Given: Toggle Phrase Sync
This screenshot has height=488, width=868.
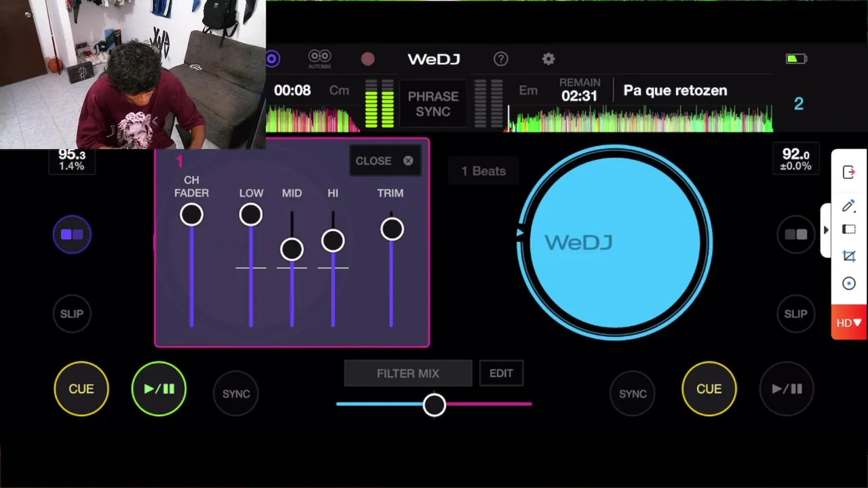Looking at the screenshot, I should click(x=433, y=104).
